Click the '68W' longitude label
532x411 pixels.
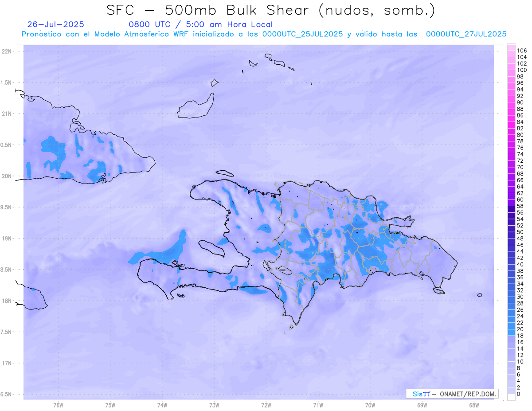pyautogui.click(x=474, y=405)
